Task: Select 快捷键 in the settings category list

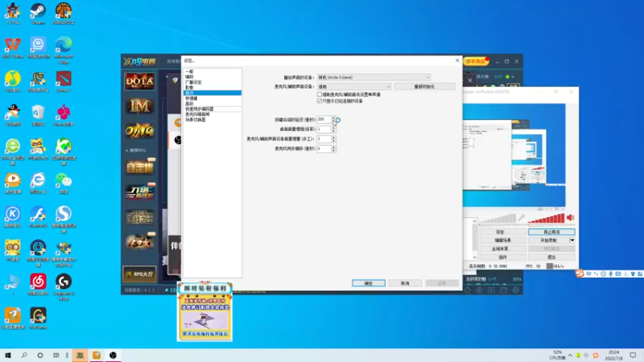Action: point(212,98)
